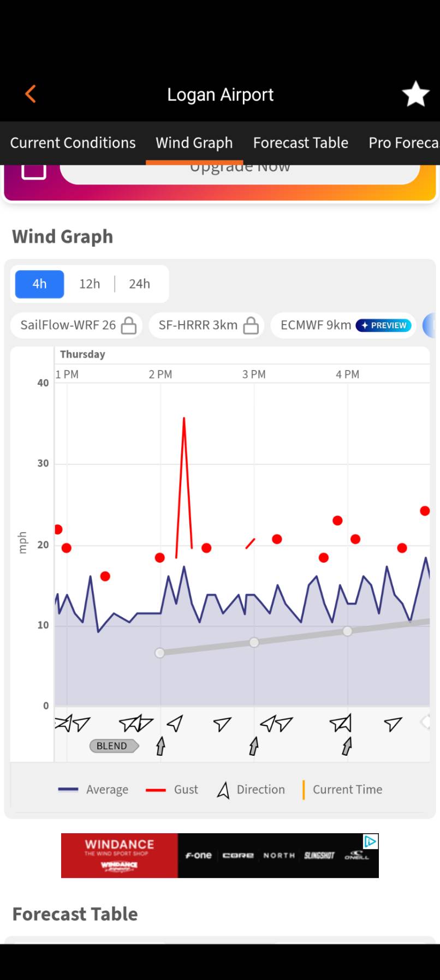
Task: Tap the forecast direction arrow under 3 PM
Action: click(254, 745)
